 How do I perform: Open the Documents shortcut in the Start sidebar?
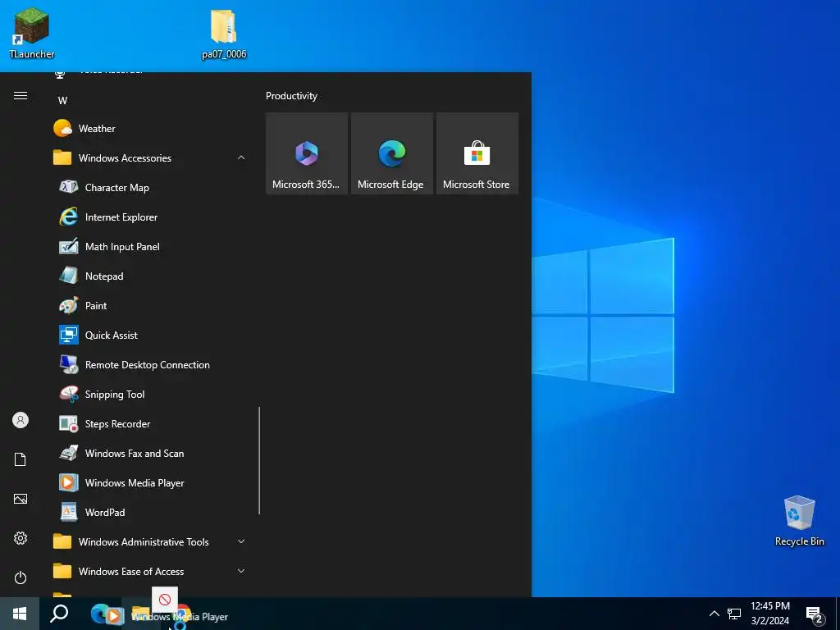tap(21, 459)
